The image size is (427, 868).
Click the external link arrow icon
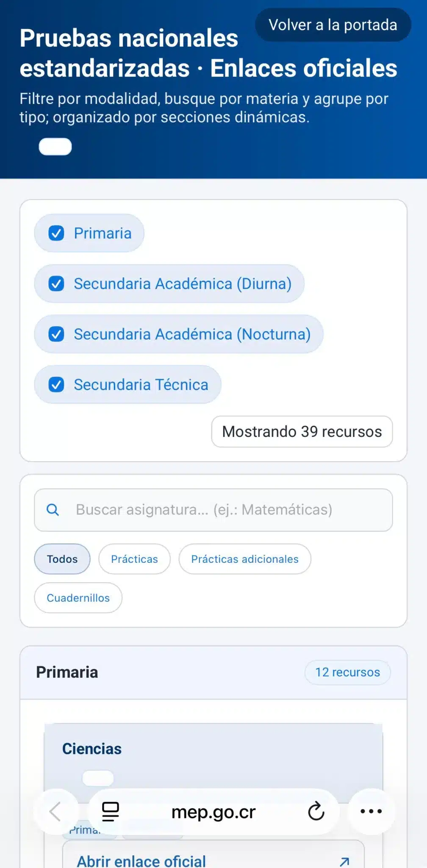pos(345,860)
